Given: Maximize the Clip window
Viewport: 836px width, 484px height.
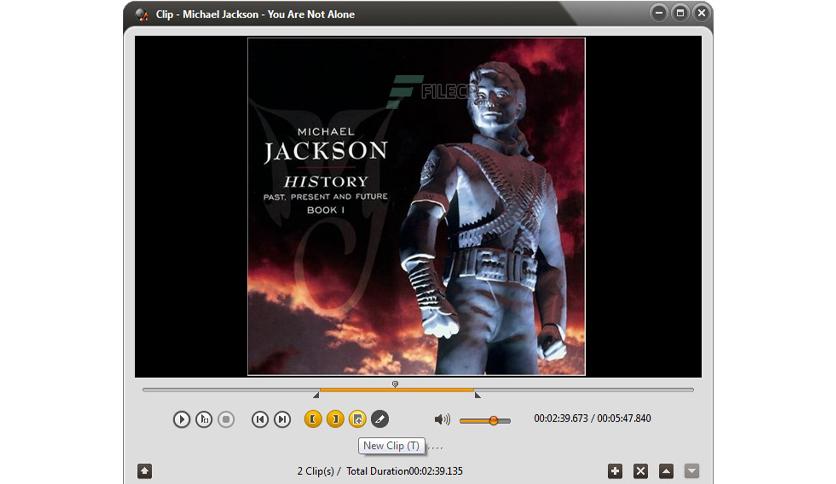Looking at the screenshot, I should (x=680, y=13).
